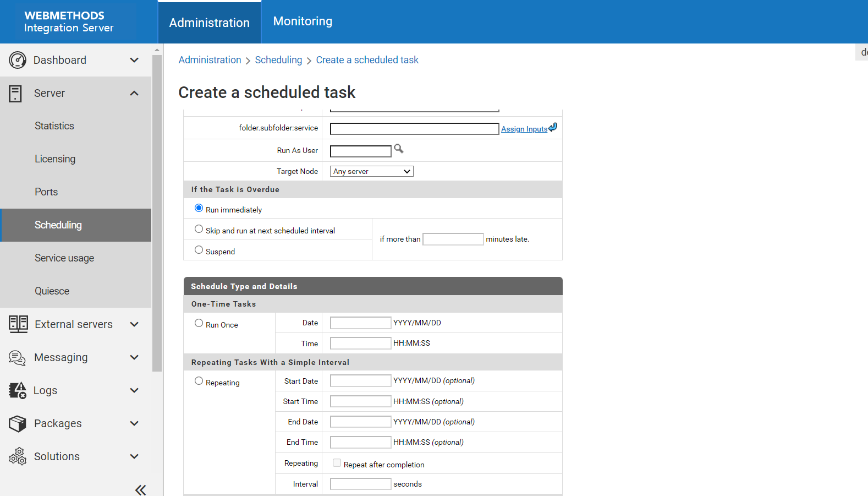The image size is (868, 496).
Task: Click the Solutions gears icon
Action: point(18,456)
